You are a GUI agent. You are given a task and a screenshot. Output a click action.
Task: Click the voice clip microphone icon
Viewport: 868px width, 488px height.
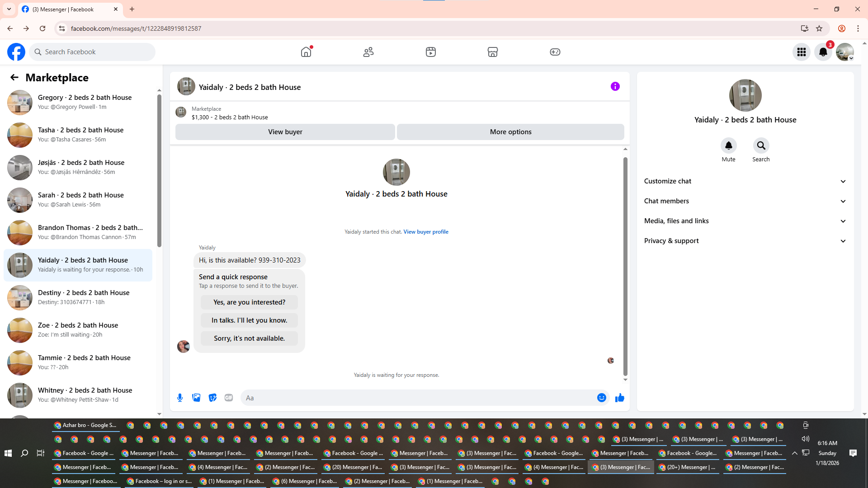pos(180,398)
